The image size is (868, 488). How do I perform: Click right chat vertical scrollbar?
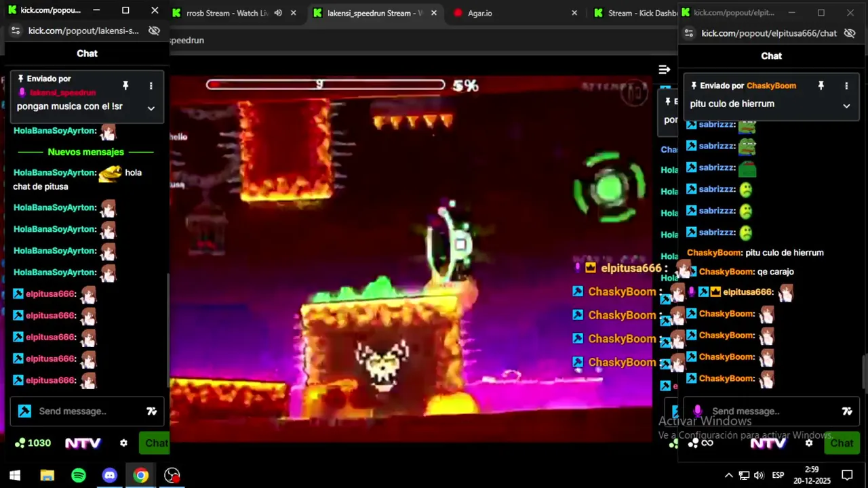pos(865,371)
